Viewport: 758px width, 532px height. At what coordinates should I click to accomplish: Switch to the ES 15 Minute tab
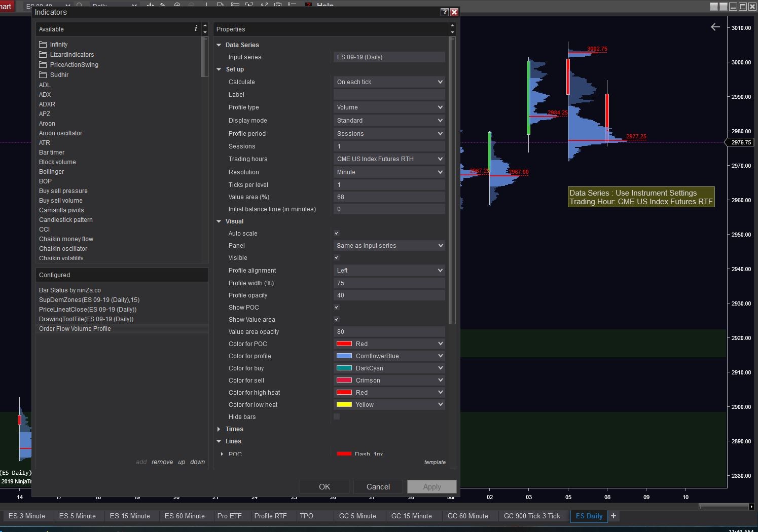[130, 516]
